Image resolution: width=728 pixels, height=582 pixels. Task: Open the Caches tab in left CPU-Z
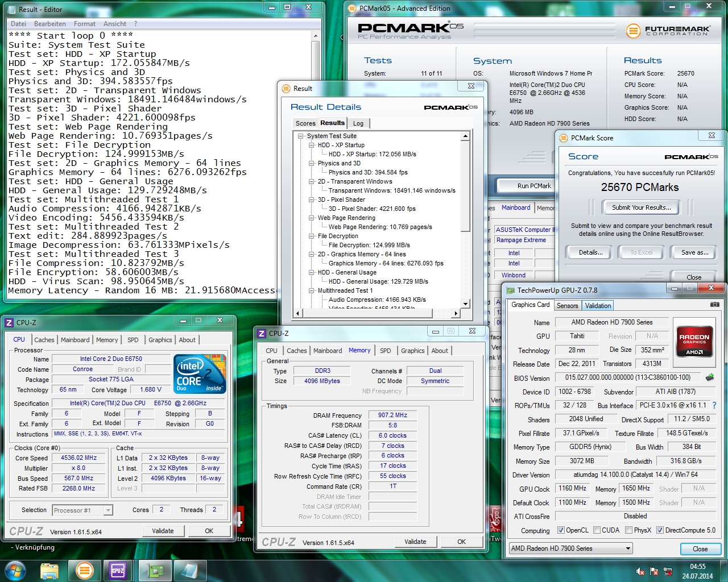coord(44,340)
